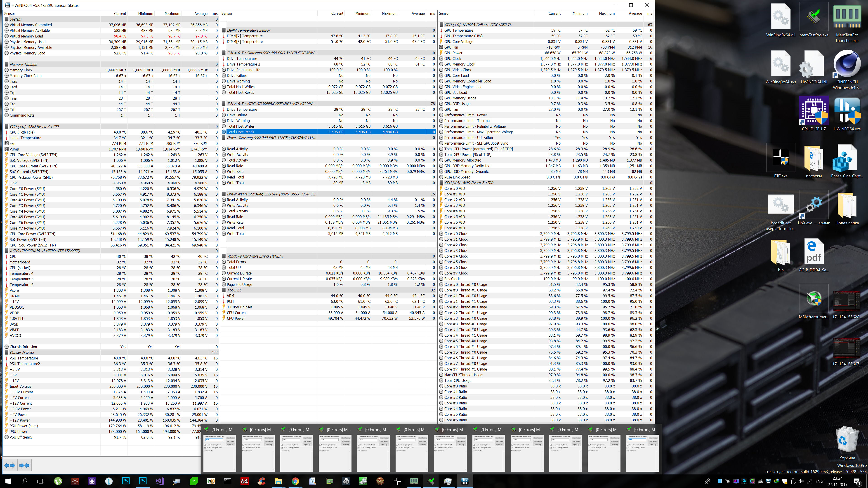Image resolution: width=868 pixels, height=488 pixels.
Task: Click the shrink-columns inward arrows button
Action: point(25,465)
